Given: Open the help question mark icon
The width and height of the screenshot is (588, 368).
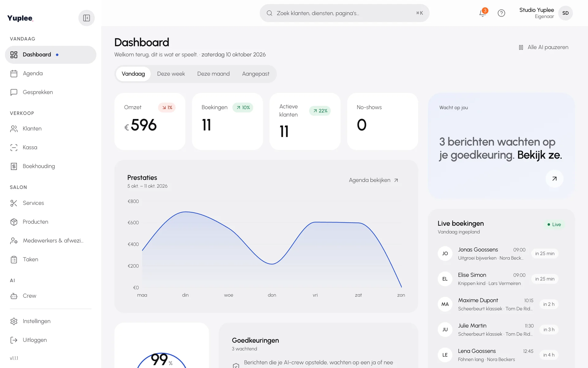Looking at the screenshot, I should (501, 13).
